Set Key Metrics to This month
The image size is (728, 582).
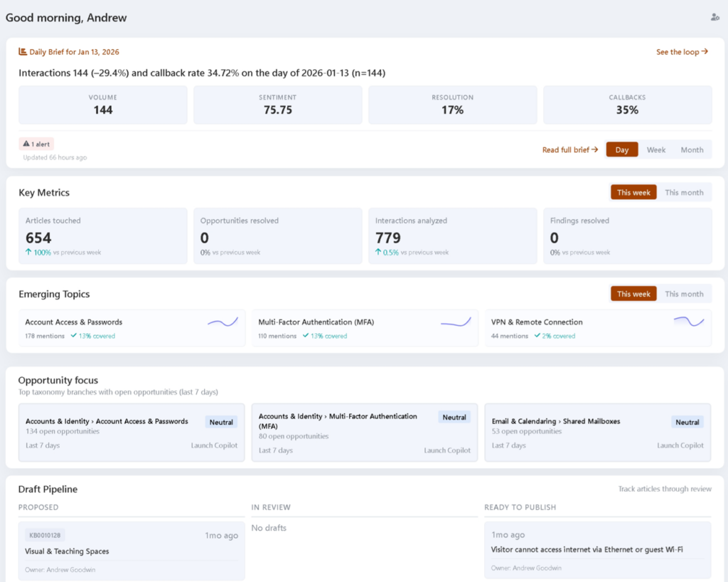(x=683, y=193)
